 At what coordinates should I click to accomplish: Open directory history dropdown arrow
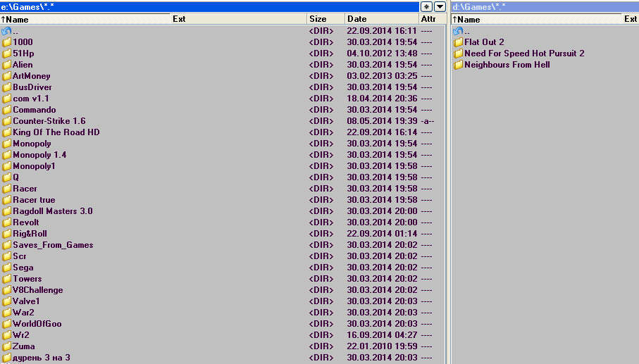[x=440, y=7]
